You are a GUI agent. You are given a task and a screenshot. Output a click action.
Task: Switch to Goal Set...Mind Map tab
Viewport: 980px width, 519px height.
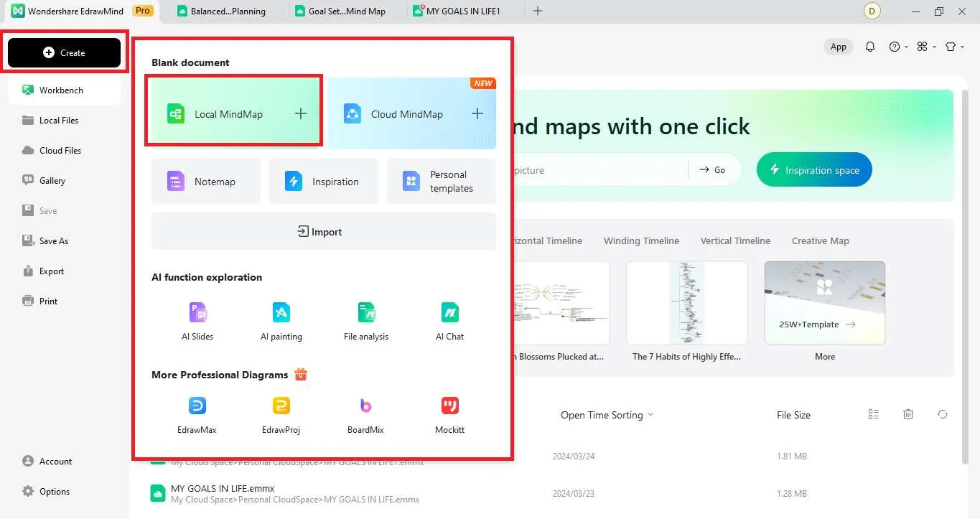(x=348, y=11)
